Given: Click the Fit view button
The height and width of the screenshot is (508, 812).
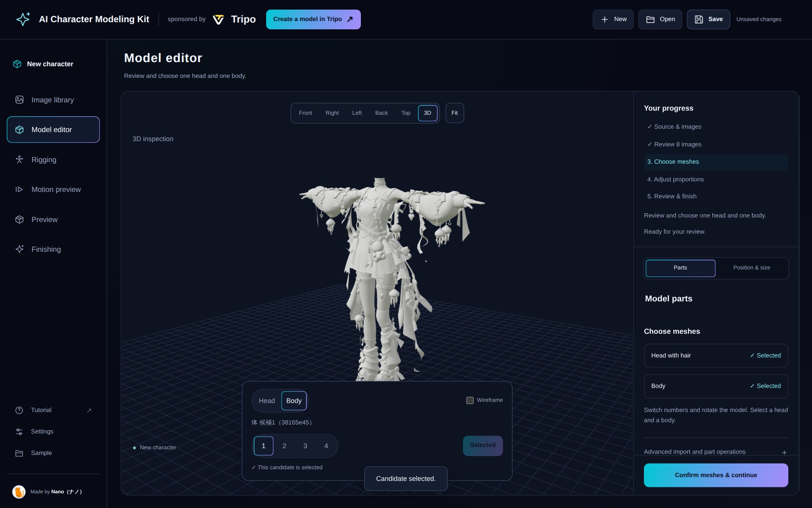Looking at the screenshot, I should click(454, 113).
